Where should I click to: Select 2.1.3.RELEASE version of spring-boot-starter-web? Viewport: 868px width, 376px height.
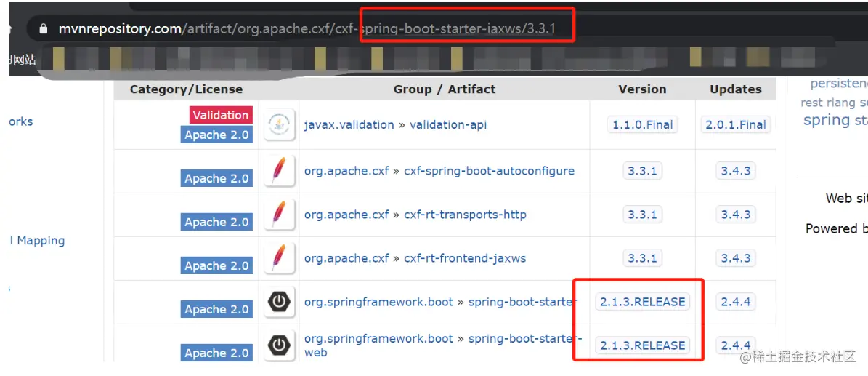point(643,345)
